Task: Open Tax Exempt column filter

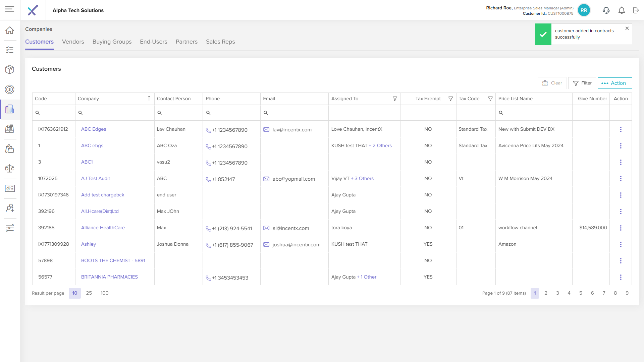Action: coord(450,99)
